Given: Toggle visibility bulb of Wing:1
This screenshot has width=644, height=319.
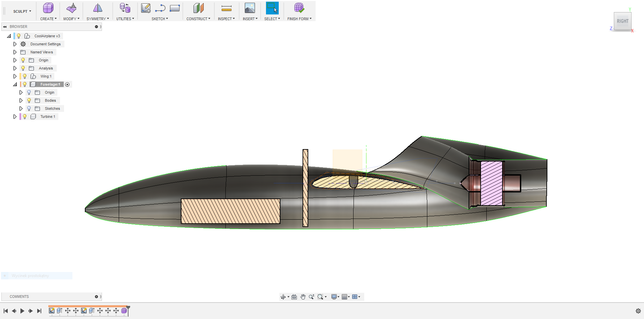Looking at the screenshot, I should tap(24, 76).
